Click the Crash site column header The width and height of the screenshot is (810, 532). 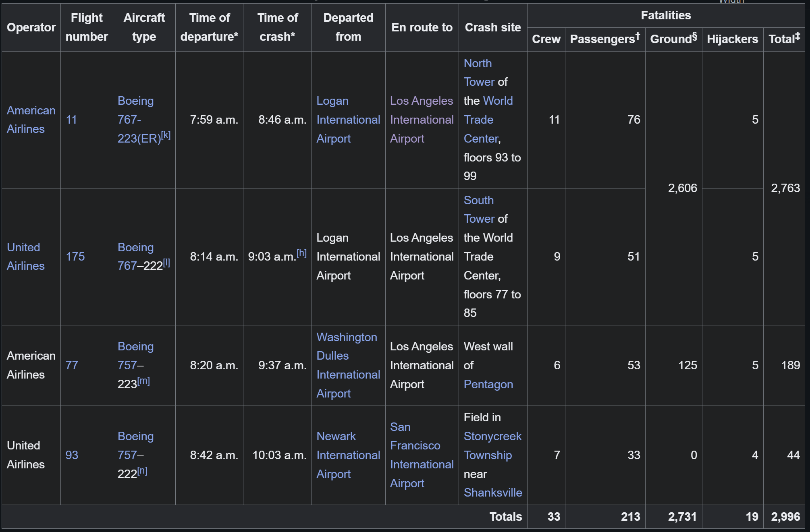pos(493,27)
